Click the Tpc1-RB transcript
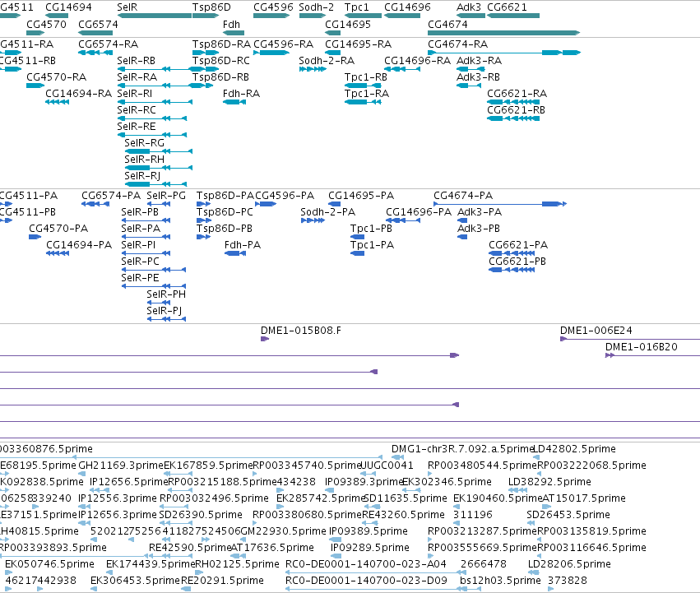700x593 pixels. [363, 86]
